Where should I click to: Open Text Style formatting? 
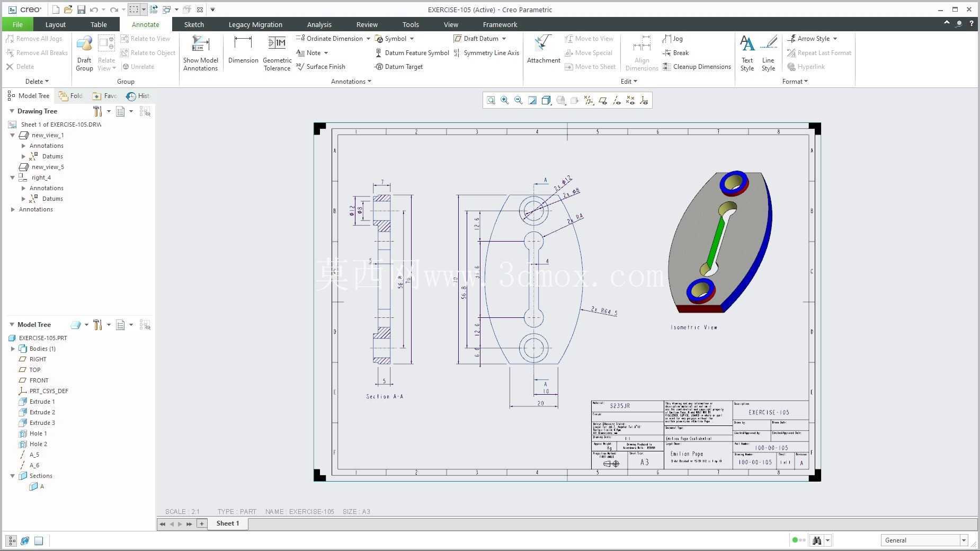pyautogui.click(x=747, y=53)
